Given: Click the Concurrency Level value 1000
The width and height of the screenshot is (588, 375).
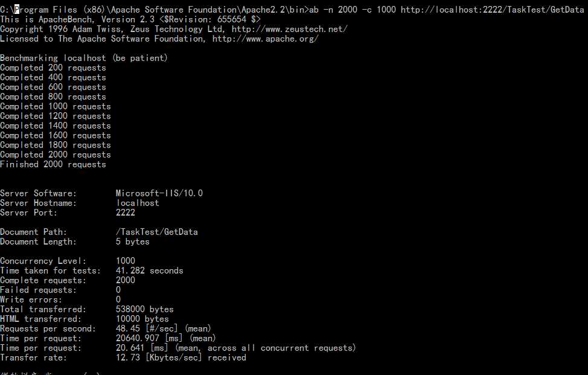Looking at the screenshot, I should [126, 261].
